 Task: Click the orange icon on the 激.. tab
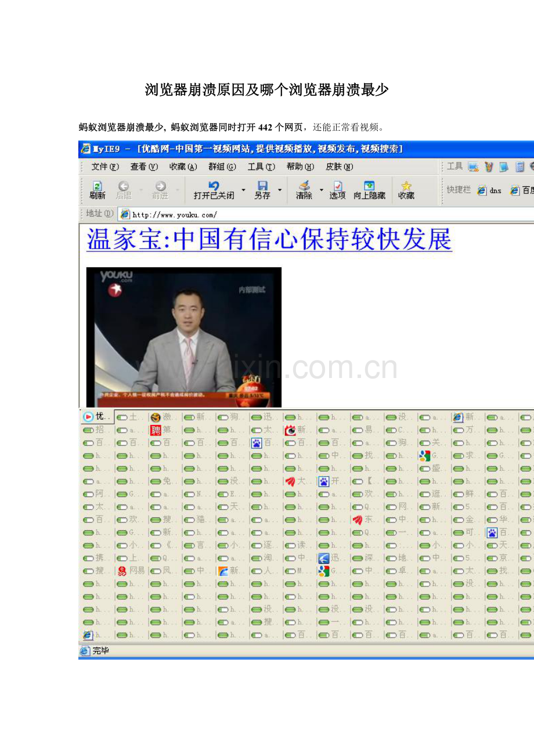[x=155, y=417]
